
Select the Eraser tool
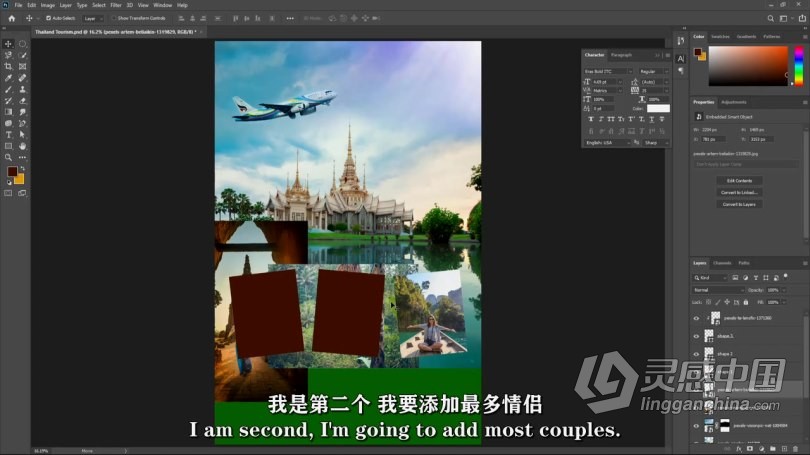pyautogui.click(x=23, y=101)
